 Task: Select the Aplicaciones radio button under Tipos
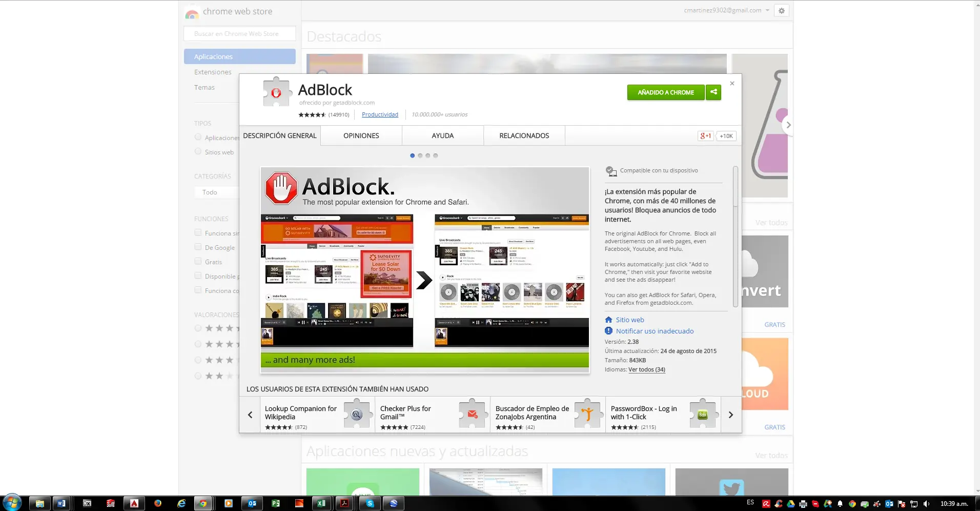tap(198, 137)
